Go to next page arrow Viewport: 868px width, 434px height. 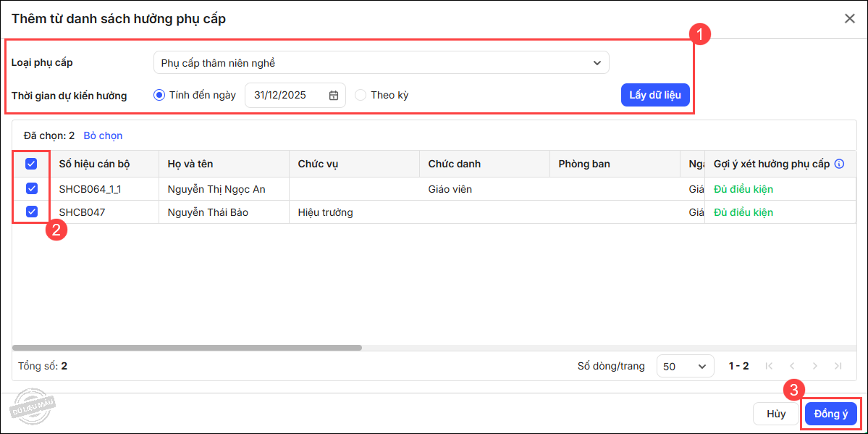(x=815, y=366)
